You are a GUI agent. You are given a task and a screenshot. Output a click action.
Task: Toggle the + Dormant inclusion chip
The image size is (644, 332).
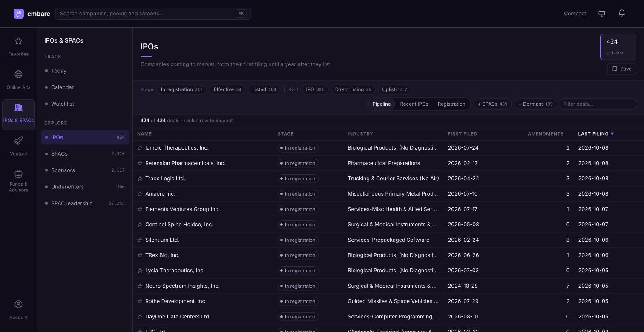(535, 104)
